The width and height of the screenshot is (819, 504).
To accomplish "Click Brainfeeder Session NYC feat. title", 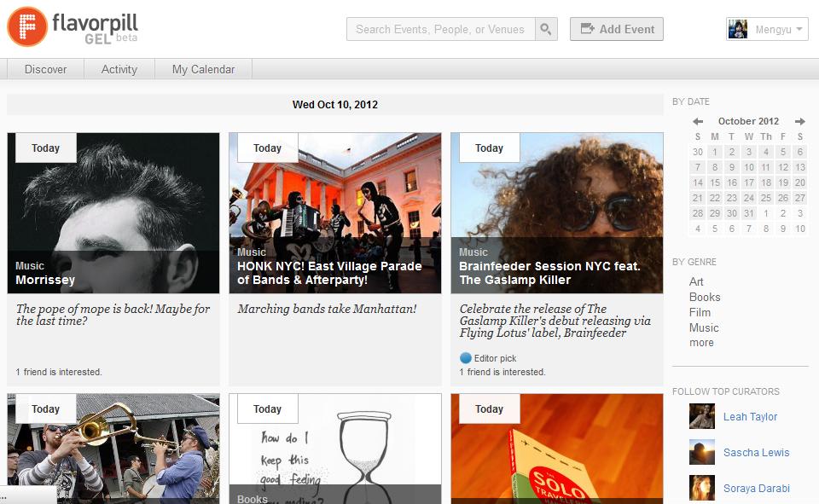I will pyautogui.click(x=549, y=273).
